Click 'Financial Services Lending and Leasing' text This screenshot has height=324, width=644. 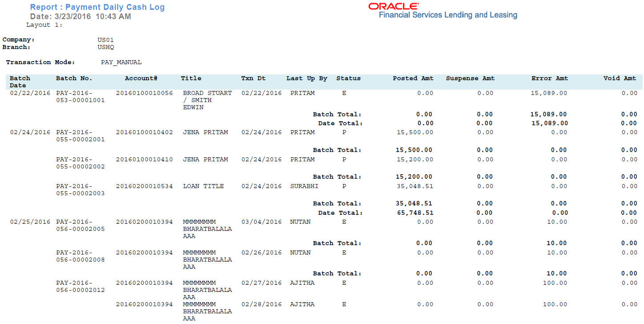coord(448,15)
